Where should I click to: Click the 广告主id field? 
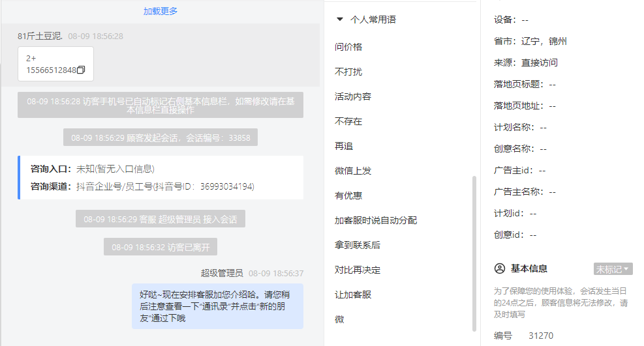519,170
